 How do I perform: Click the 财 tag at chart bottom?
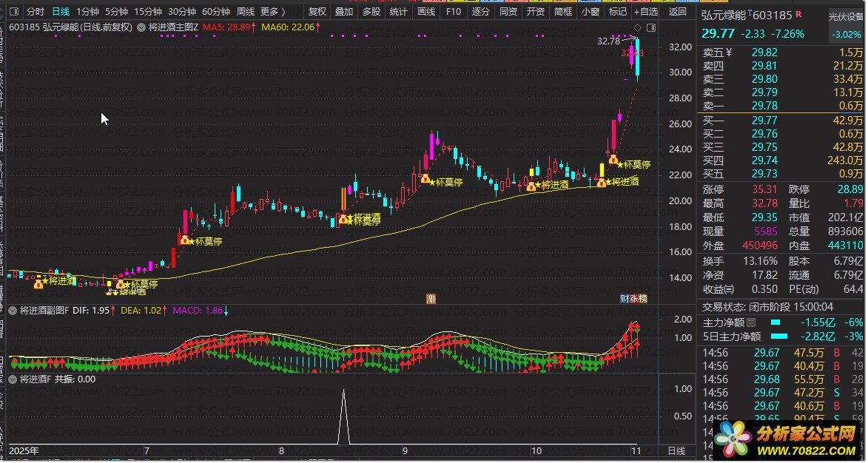(x=625, y=299)
